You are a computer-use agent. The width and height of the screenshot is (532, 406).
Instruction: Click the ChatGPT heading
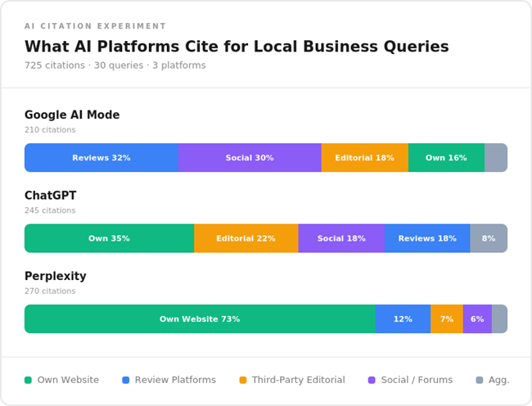click(51, 196)
